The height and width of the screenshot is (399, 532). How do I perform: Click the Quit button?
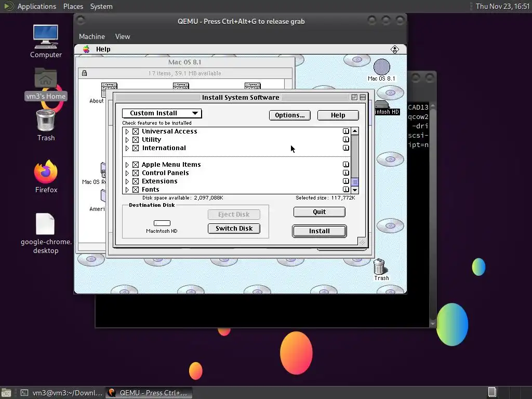(320, 212)
